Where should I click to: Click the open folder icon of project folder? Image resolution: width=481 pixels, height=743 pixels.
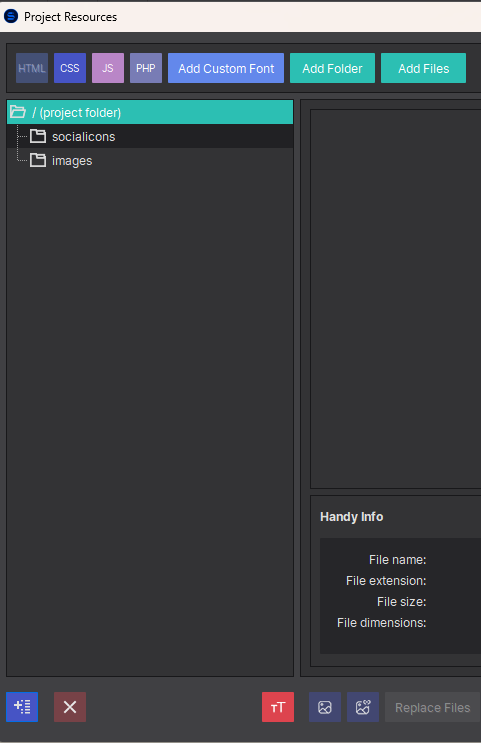click(x=18, y=112)
